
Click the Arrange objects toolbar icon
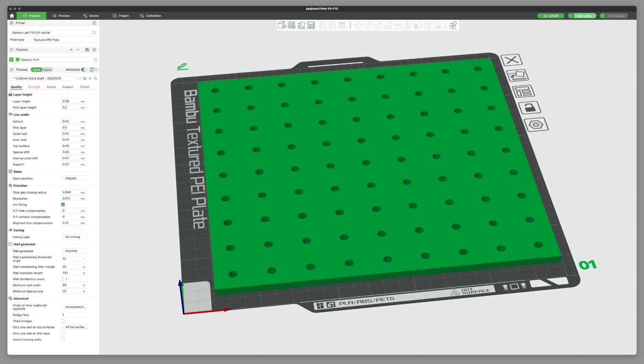[312, 26]
